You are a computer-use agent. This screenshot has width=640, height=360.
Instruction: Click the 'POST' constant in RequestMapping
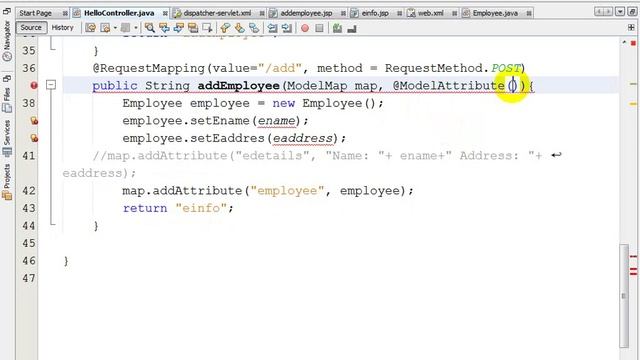(x=505, y=68)
